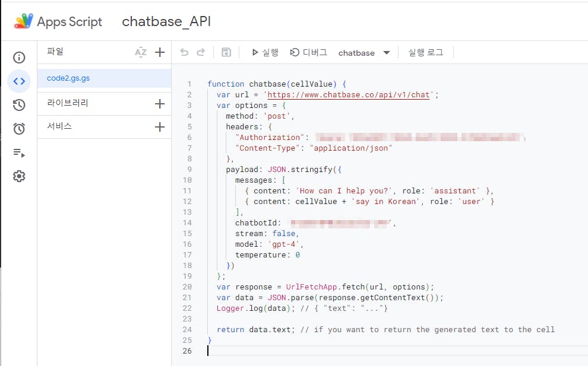Click 'gpt-4' model string

click(x=283, y=244)
